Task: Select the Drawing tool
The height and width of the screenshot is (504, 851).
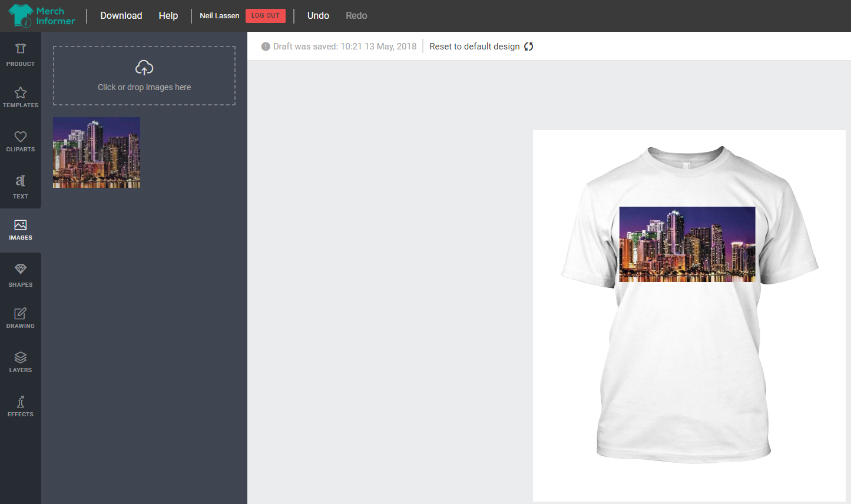Action: click(21, 318)
